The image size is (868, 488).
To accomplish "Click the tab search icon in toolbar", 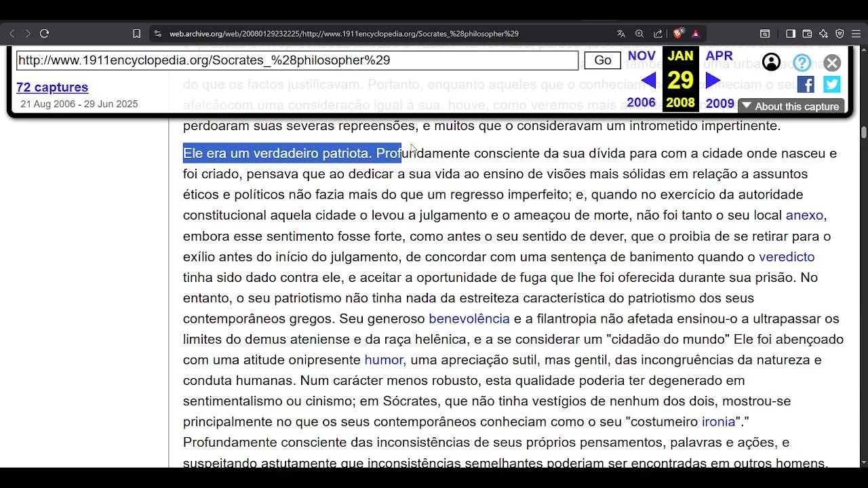I will [x=765, y=33].
